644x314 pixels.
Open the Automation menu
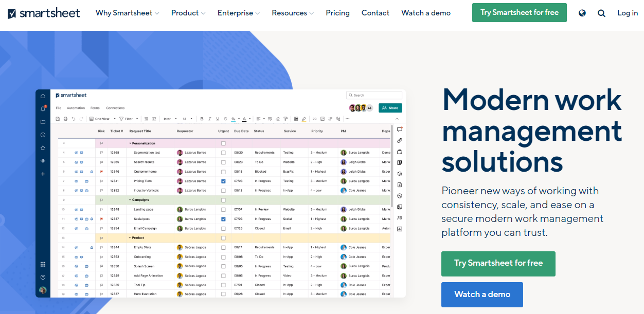tap(76, 108)
